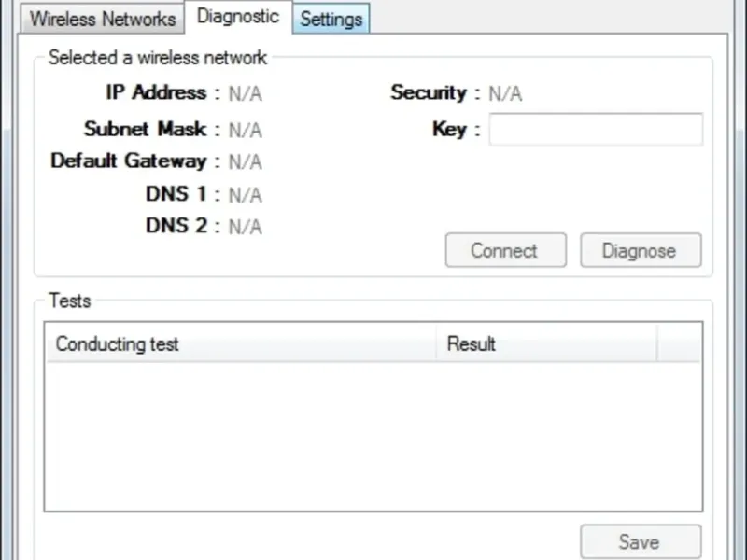
Task: Focus the Key input field
Action: [x=596, y=130]
